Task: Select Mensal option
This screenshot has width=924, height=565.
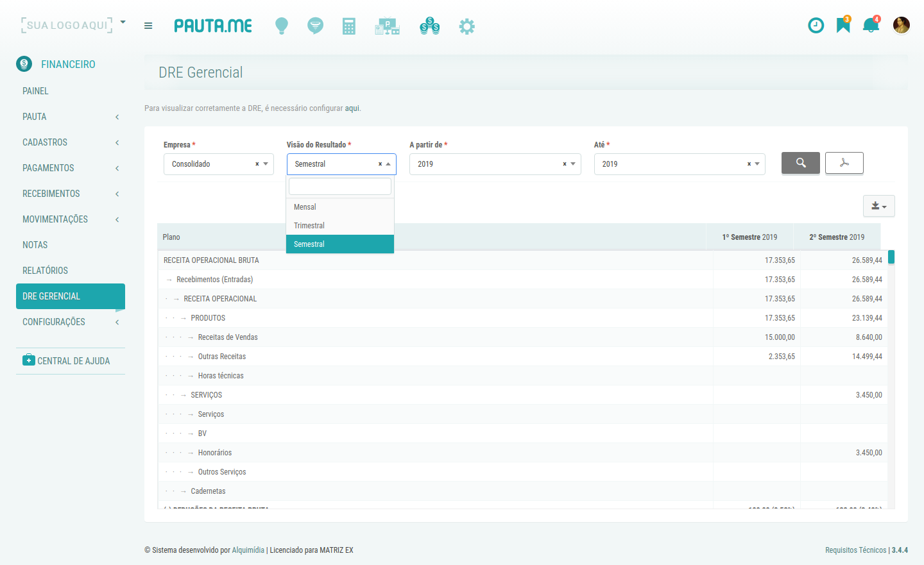Action: [340, 207]
